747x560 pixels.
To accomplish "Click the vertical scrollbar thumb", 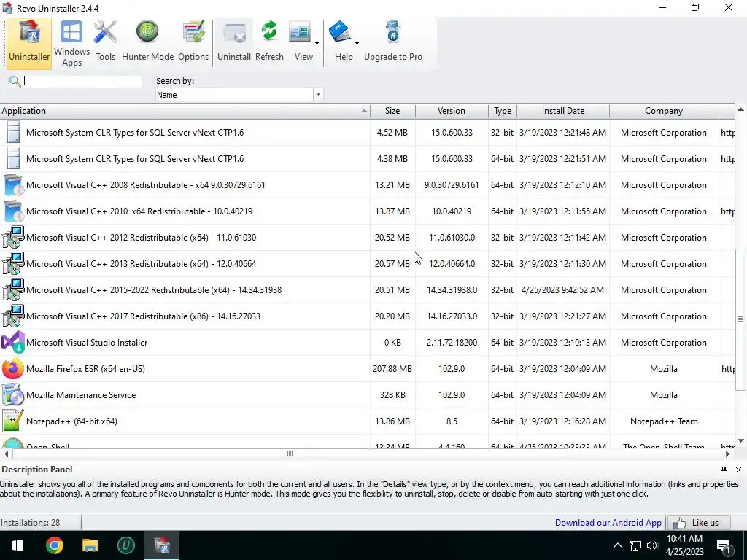I will [740, 319].
